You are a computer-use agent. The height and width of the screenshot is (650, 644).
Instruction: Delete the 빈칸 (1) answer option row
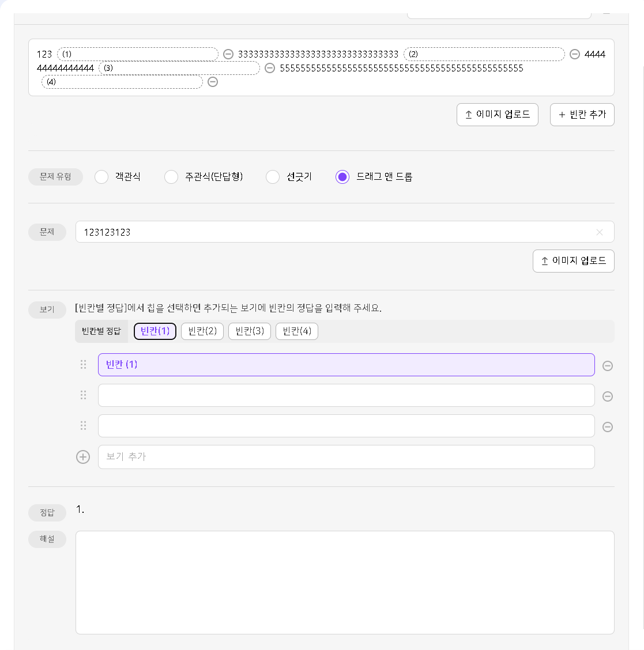(x=608, y=365)
